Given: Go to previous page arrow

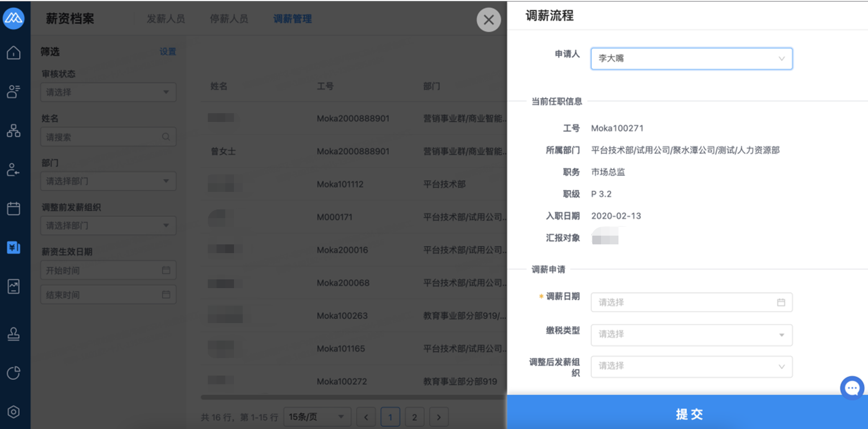Looking at the screenshot, I should point(366,417).
